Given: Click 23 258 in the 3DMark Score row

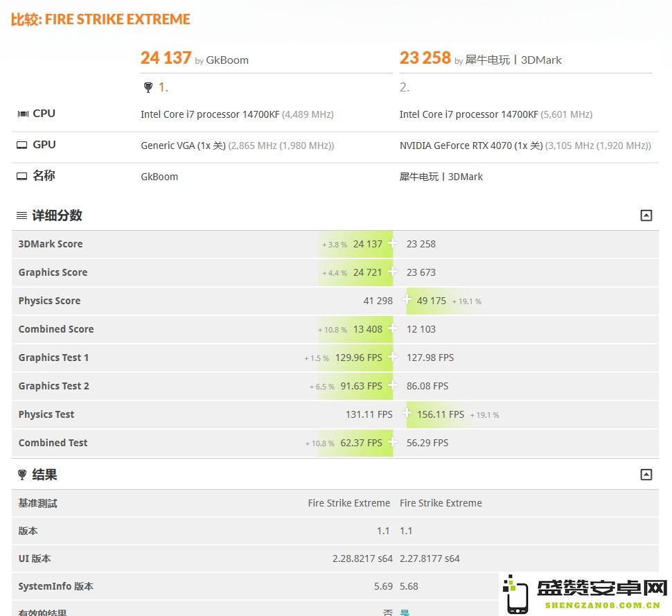Looking at the screenshot, I should coord(421,244).
